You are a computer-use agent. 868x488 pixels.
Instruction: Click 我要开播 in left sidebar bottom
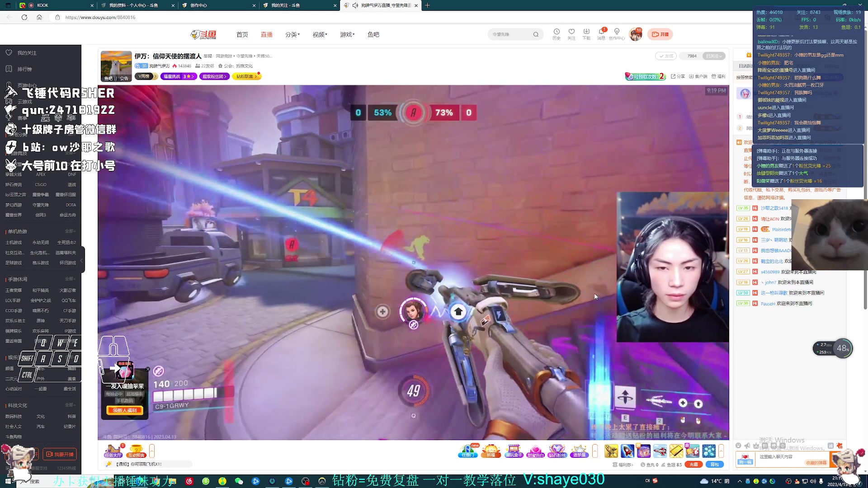[60, 454]
